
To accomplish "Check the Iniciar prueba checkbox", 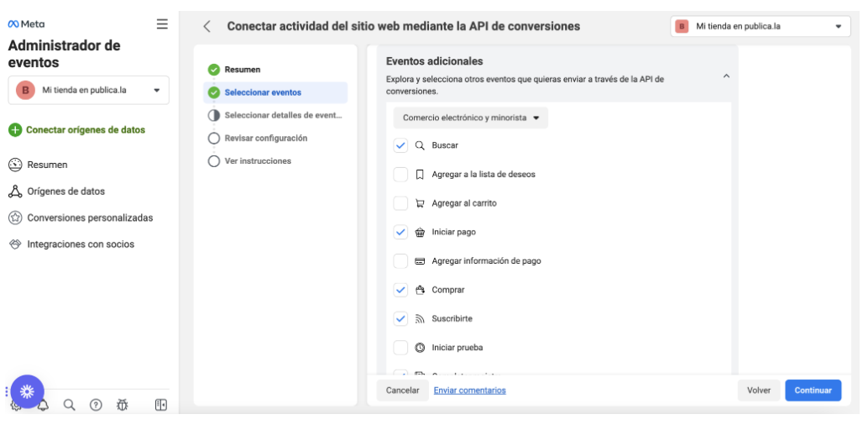I will [x=400, y=348].
